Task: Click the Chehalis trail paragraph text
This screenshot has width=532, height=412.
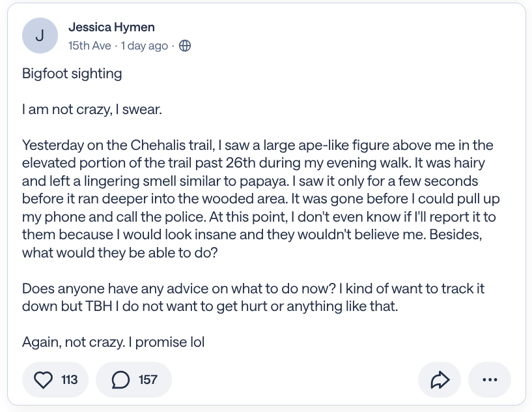Action: pyautogui.click(x=260, y=199)
